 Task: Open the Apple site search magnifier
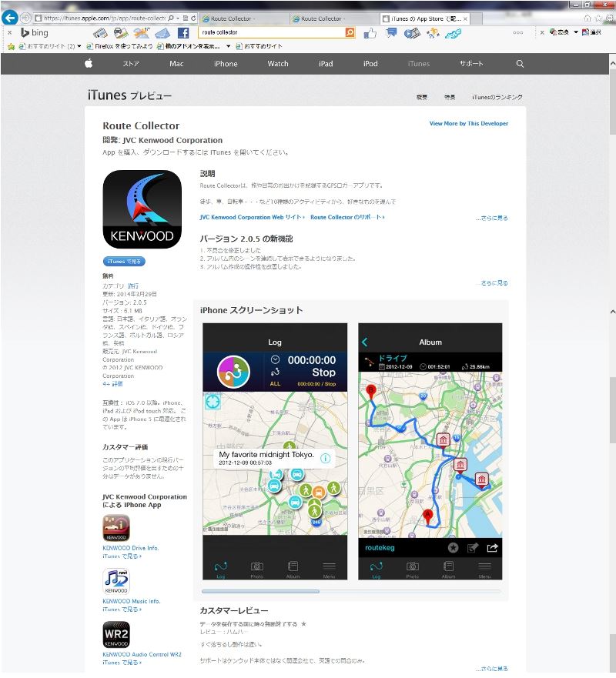tap(520, 64)
